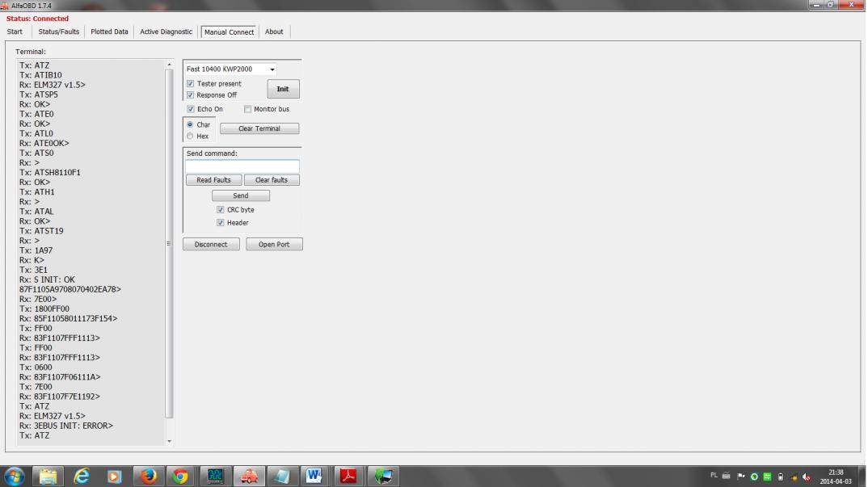Open Google Chrome from the taskbar

[x=180, y=477]
